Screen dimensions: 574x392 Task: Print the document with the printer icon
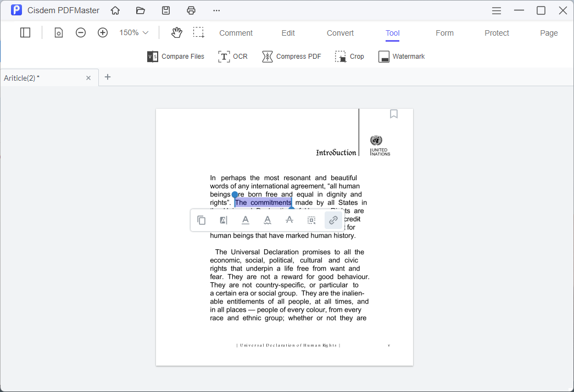pos(191,10)
